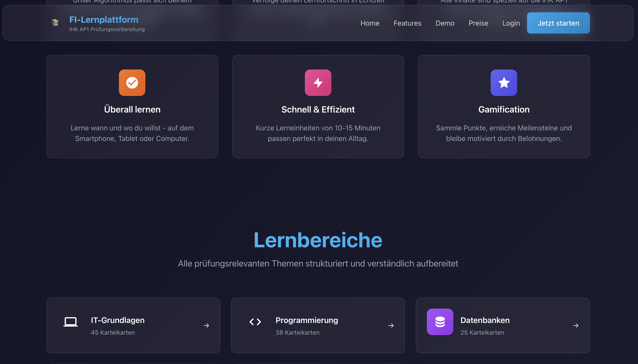Viewport: 638px width, 364px height.
Task: Click the IHK AP1 Prüfungsvorbereitung subtitle
Action: pyautogui.click(x=107, y=29)
